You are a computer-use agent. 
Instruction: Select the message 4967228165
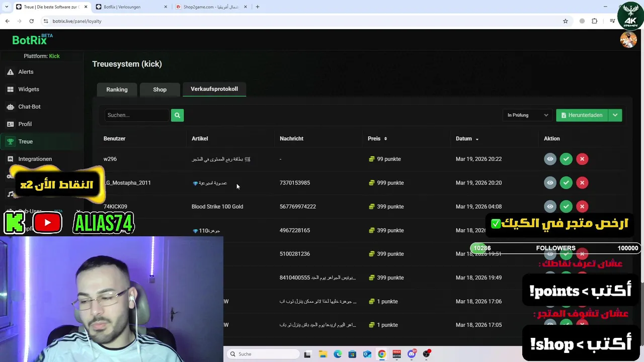point(295,230)
